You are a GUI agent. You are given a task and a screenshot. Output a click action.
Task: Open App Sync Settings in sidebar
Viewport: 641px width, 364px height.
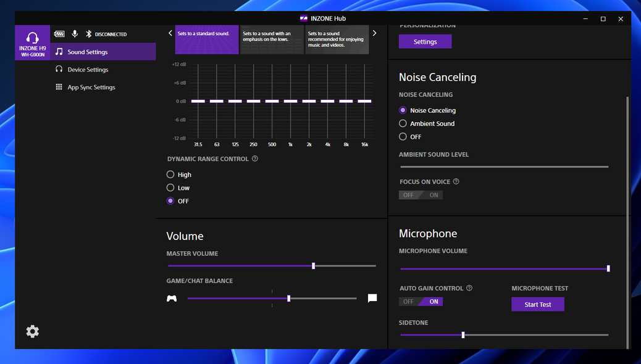(x=103, y=87)
